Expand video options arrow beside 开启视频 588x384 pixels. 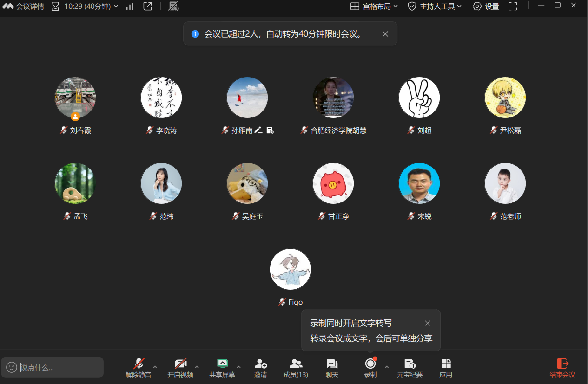pyautogui.click(x=197, y=367)
